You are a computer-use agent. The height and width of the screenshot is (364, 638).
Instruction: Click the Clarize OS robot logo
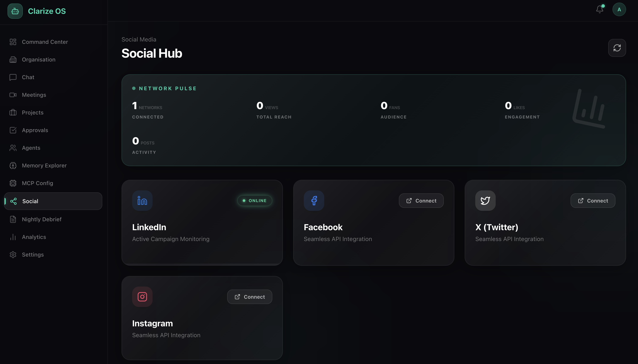[15, 11]
